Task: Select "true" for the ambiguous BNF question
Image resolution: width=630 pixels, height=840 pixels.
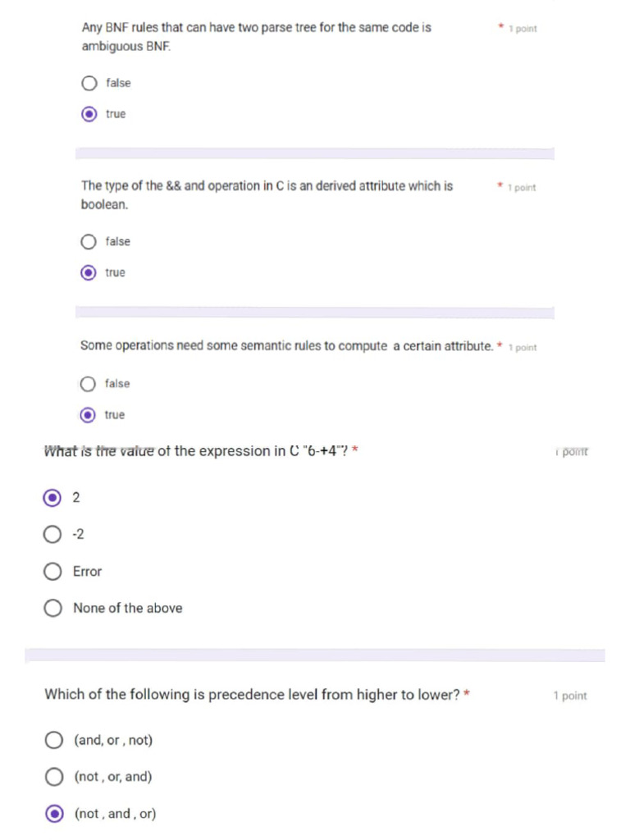Action: (89, 114)
